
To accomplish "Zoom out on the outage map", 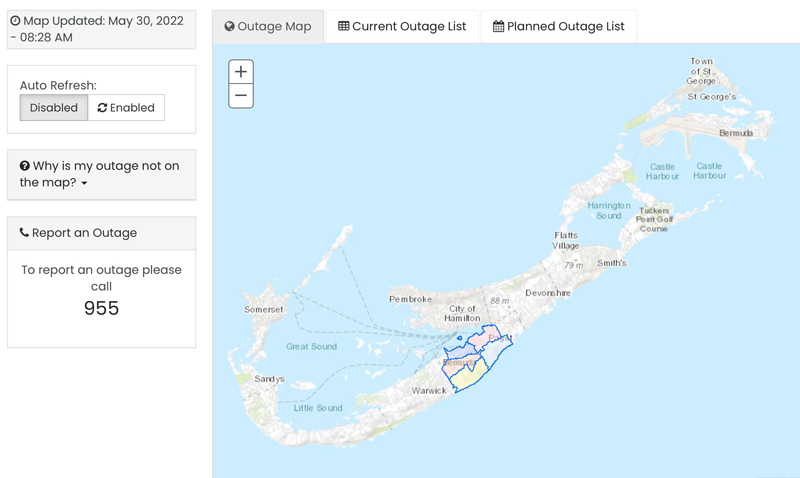I will click(x=241, y=96).
